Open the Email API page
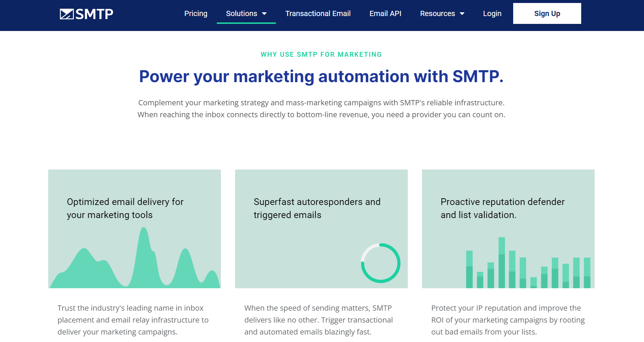The image size is (644, 342). (x=385, y=13)
